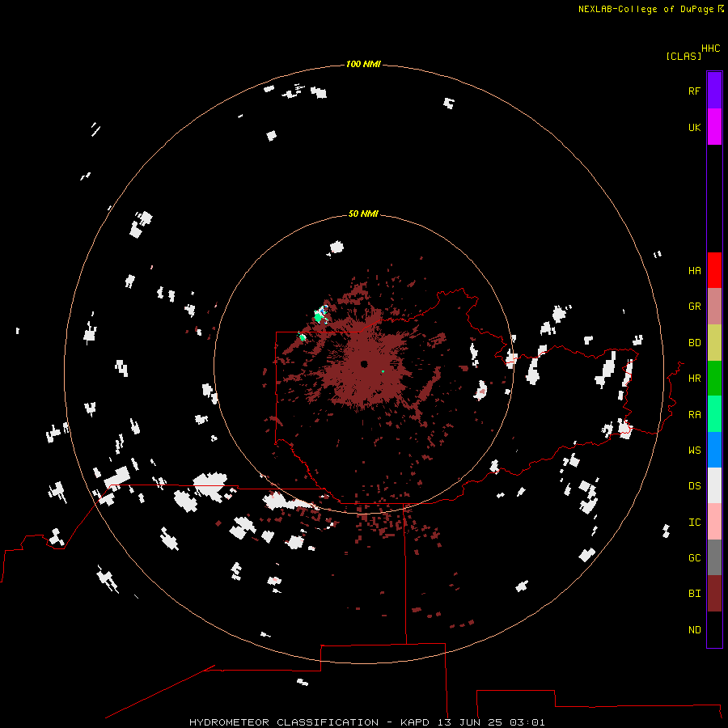The height and width of the screenshot is (728, 728).
Task: Select the DS white legend swatch
Action: pos(714,485)
